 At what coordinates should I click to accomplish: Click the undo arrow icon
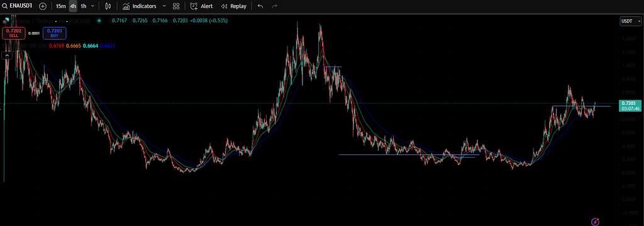tap(260, 6)
